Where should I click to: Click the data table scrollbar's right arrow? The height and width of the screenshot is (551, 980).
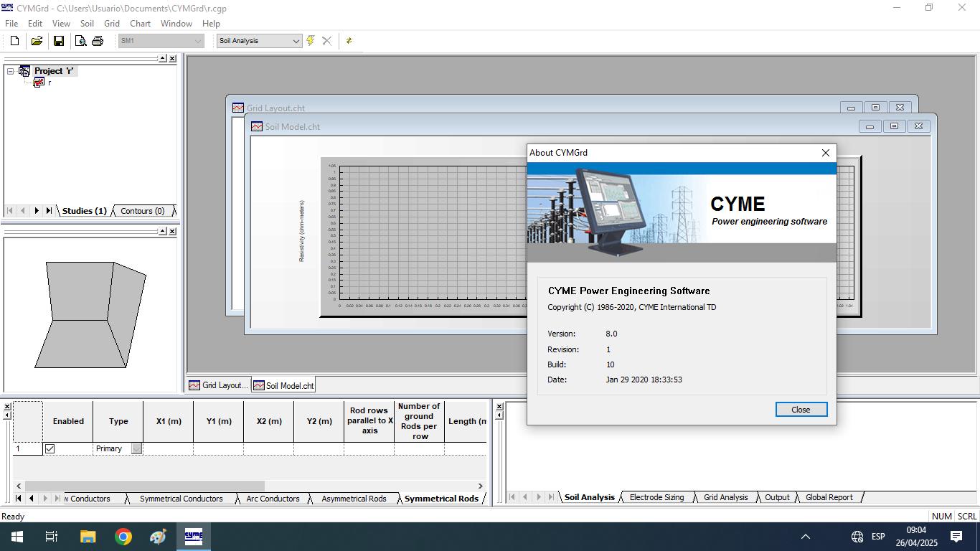tap(481, 486)
